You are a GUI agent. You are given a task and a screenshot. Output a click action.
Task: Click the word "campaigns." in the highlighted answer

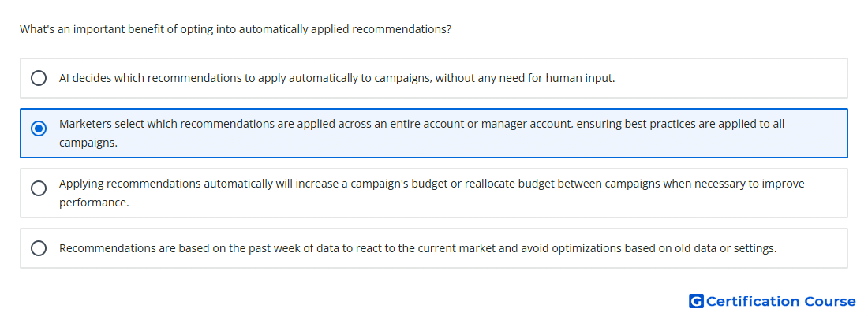[x=88, y=143]
